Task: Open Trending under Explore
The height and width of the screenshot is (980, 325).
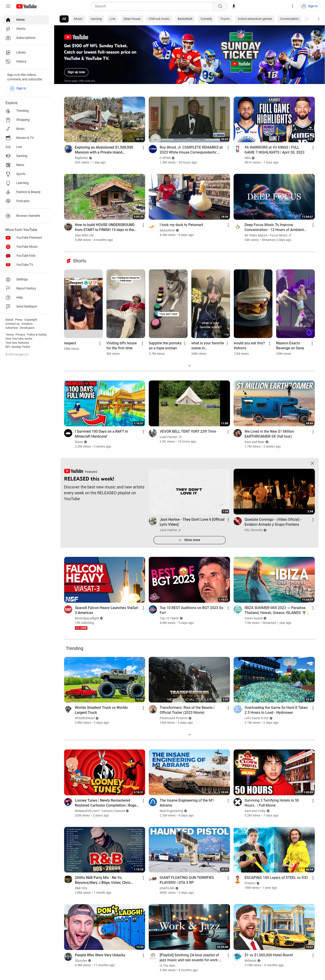Action: coord(26,111)
